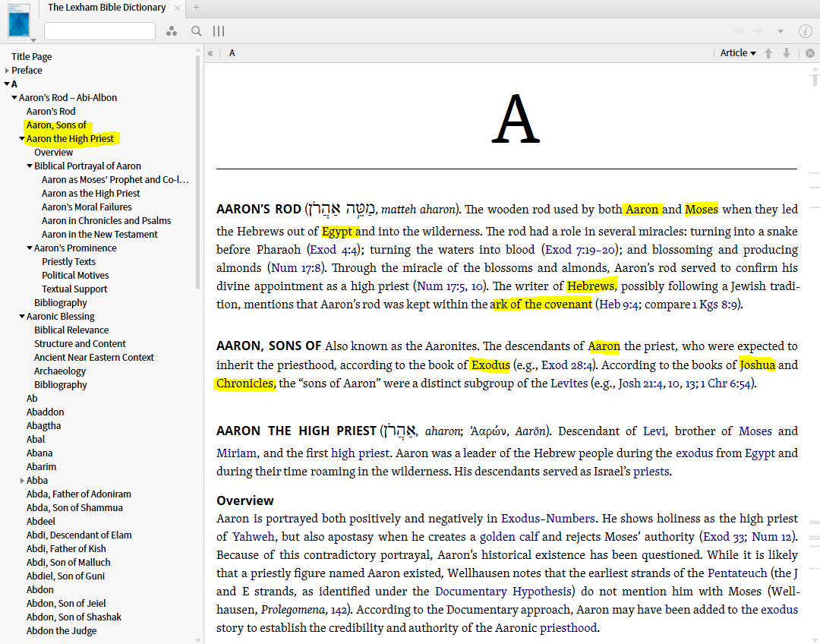Open Aaron in Chronicles and Psalms
The width and height of the screenshot is (820, 644).
(106, 221)
